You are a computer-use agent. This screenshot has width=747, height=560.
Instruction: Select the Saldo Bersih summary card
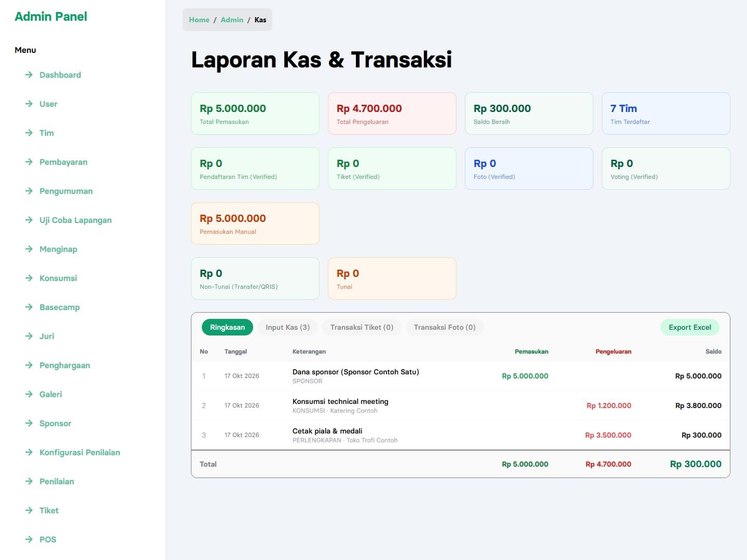click(529, 114)
